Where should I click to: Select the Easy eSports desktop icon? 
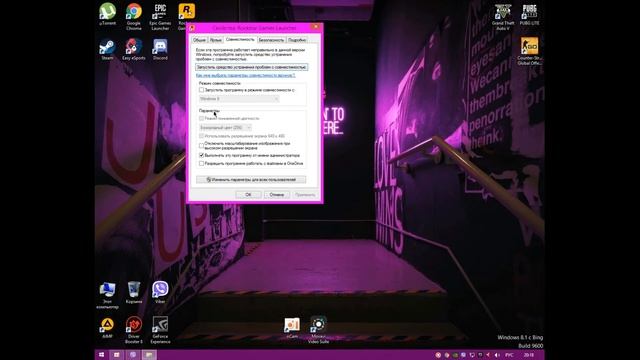pyautogui.click(x=133, y=49)
